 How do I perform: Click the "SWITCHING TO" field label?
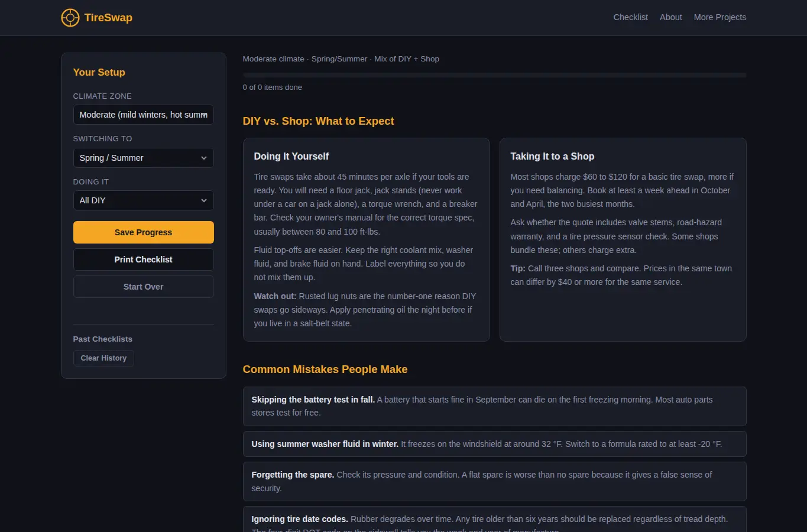[102, 139]
